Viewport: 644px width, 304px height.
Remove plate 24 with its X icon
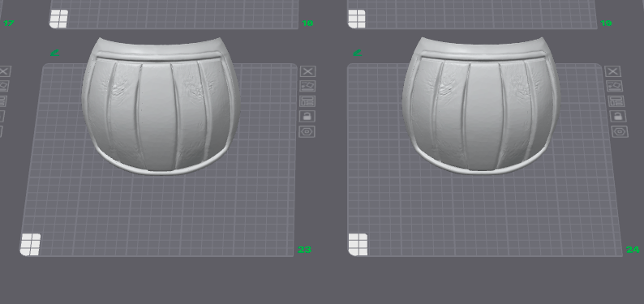[613, 71]
